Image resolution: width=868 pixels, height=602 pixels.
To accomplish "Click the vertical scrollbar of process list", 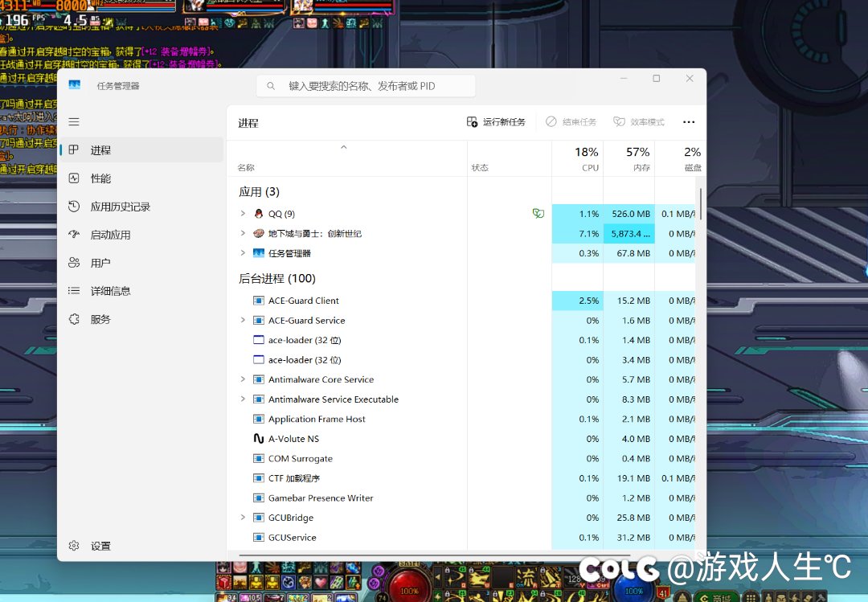I will pos(701,204).
